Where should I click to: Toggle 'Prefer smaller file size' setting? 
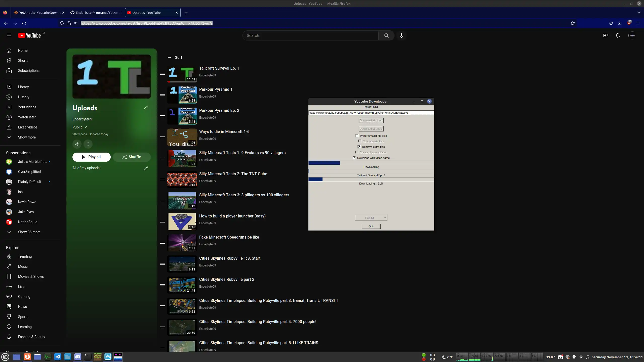coord(357,136)
